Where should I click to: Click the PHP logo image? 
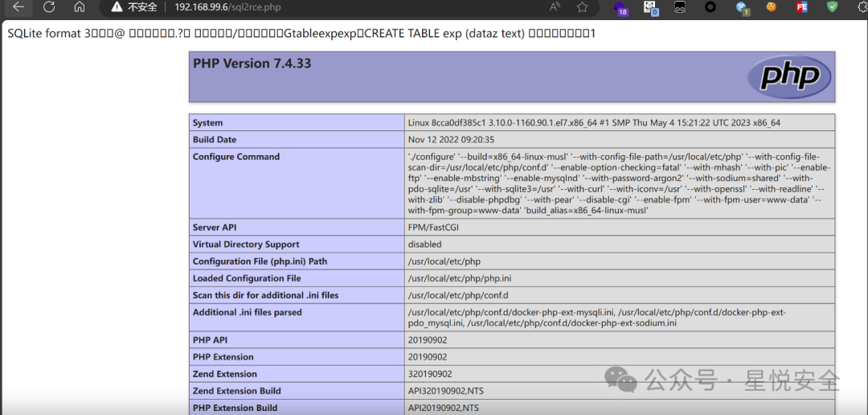pos(789,76)
